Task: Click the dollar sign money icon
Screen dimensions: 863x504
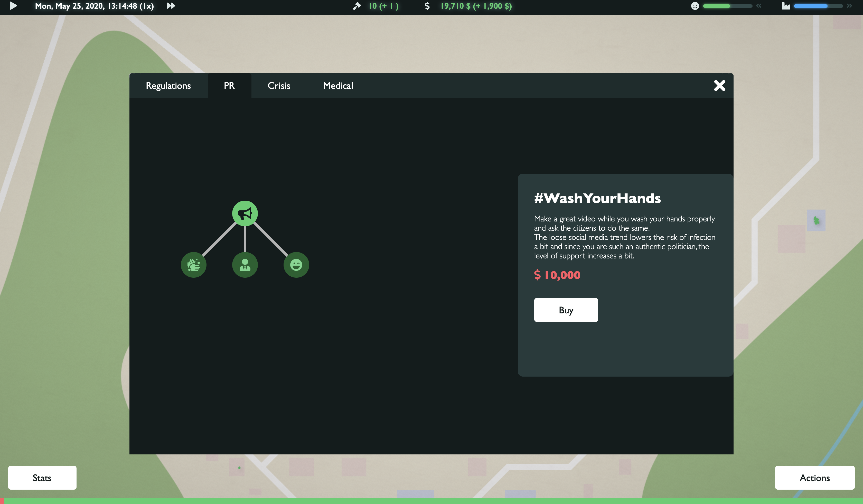Action: click(x=427, y=6)
